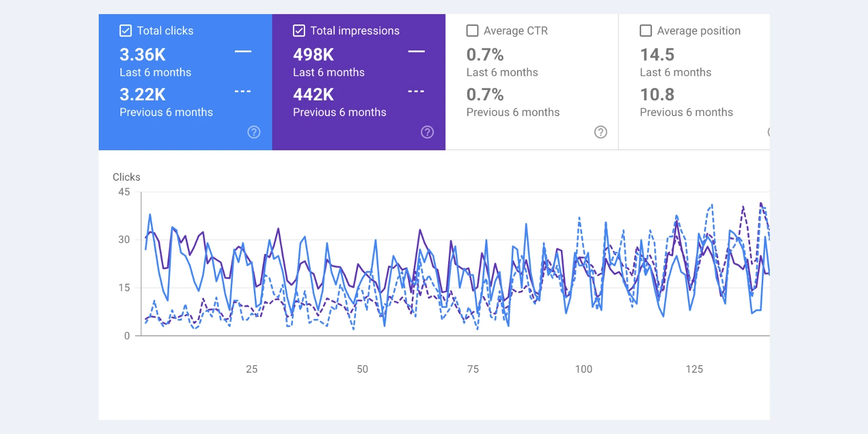Click solid line legend in Total clicks card
Image resolution: width=868 pixels, height=434 pixels.
[x=243, y=52]
